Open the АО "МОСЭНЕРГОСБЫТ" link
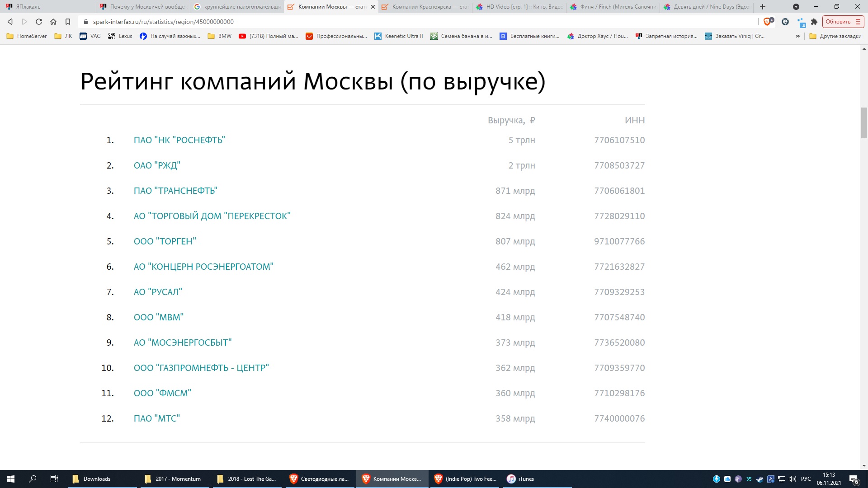The height and width of the screenshot is (488, 868). [x=183, y=343]
